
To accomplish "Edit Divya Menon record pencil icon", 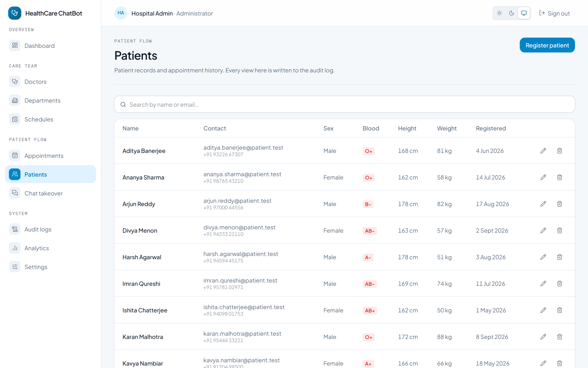I will coord(543,230).
